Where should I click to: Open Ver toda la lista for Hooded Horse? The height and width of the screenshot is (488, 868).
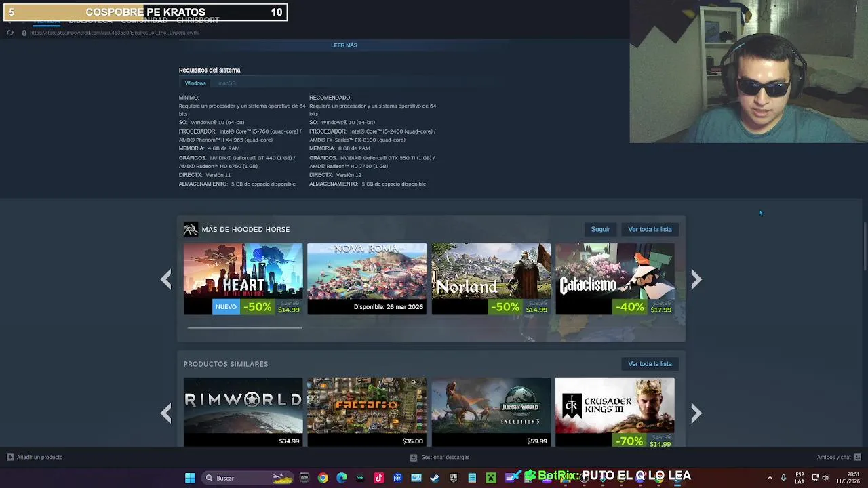[x=650, y=229]
